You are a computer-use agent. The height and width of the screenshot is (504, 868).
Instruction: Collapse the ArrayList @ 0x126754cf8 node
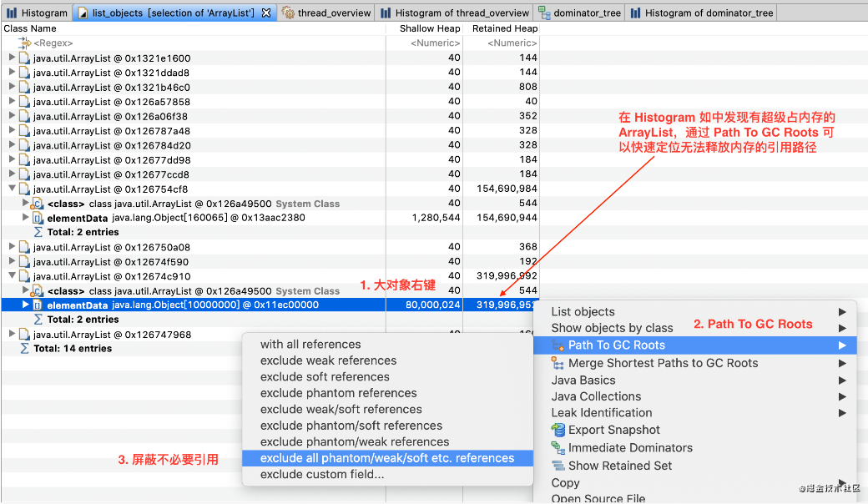point(12,189)
